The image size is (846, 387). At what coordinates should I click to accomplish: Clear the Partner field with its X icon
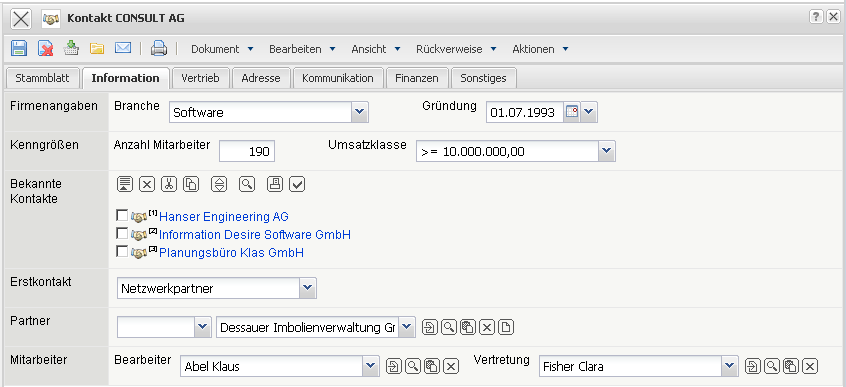487,327
